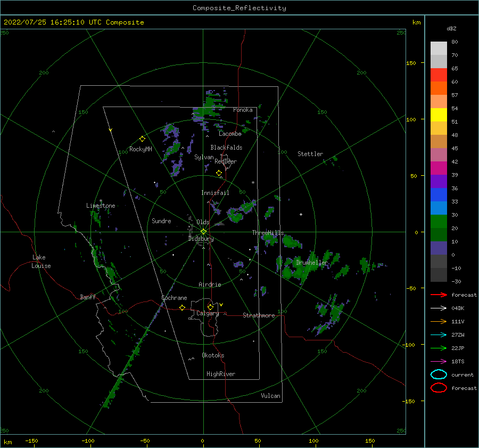The height and width of the screenshot is (448, 479).
Task: Click the yellow diamond marker near Cochrane
Action: (182, 307)
